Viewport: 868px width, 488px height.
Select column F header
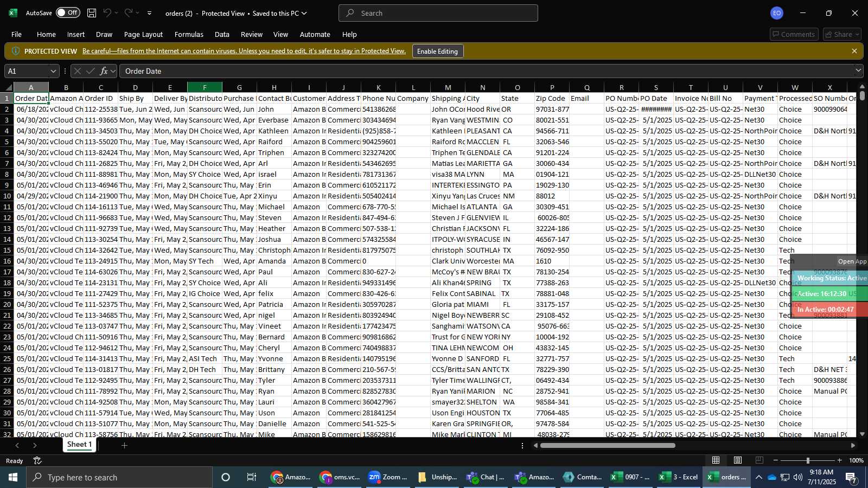205,87
